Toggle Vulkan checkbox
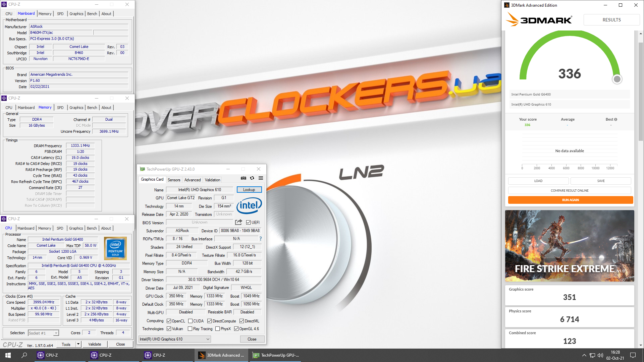 169,329
